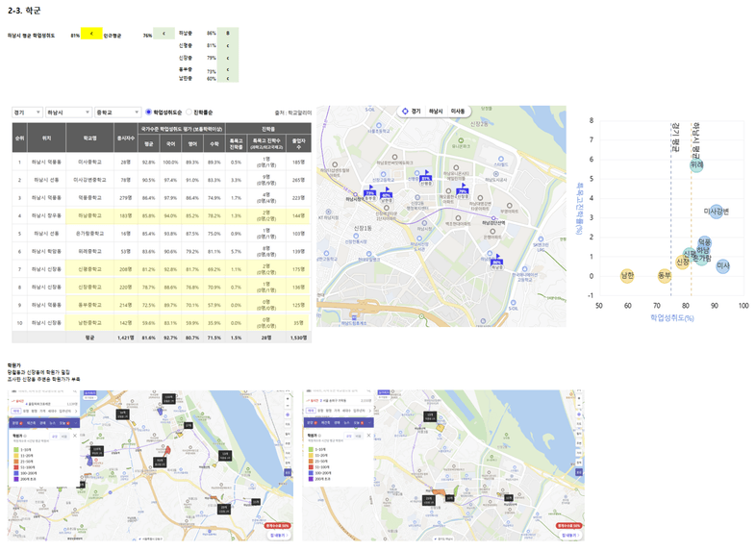This screenshot has height=551, width=756.
Task: Click the 위례중학교 table cell
Action: pyautogui.click(x=89, y=251)
